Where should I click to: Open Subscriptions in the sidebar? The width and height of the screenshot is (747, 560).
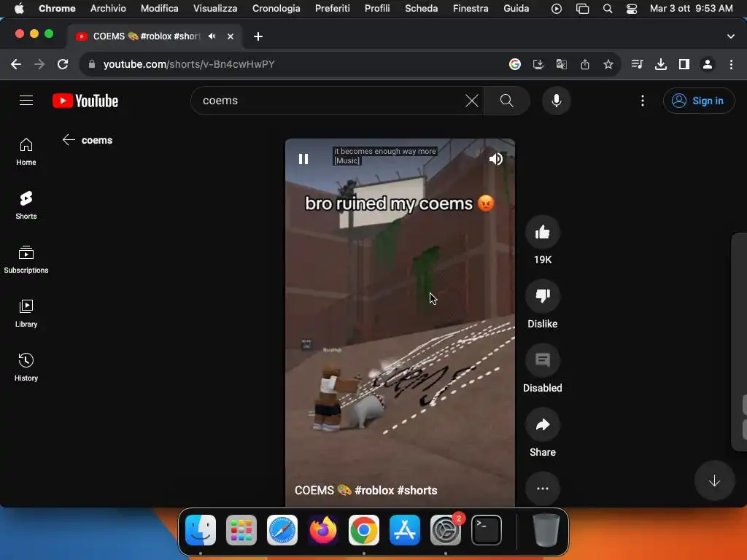(26, 260)
